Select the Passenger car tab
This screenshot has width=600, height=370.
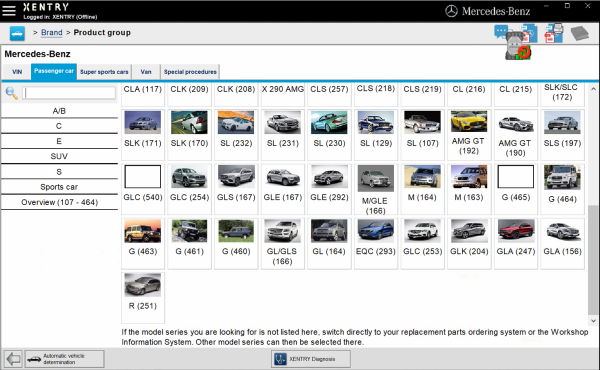click(x=54, y=72)
